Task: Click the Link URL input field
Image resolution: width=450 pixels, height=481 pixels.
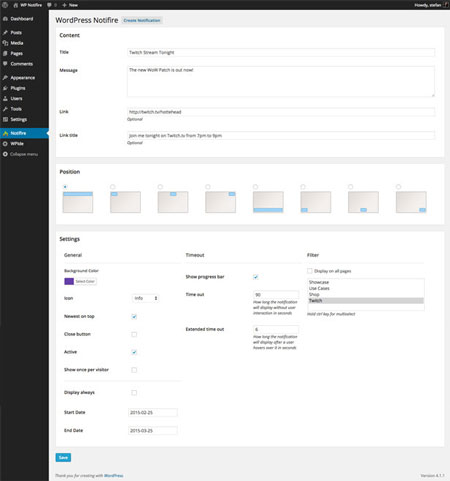Action: 281,112
